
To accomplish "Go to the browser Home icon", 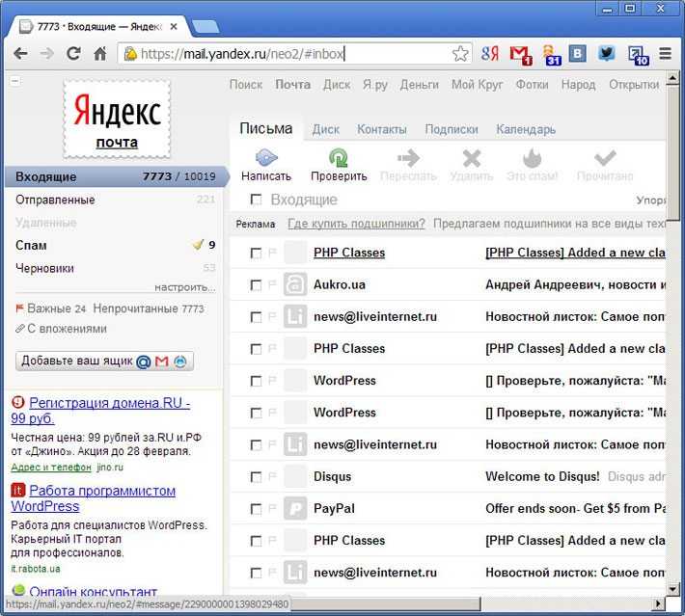I will point(100,54).
